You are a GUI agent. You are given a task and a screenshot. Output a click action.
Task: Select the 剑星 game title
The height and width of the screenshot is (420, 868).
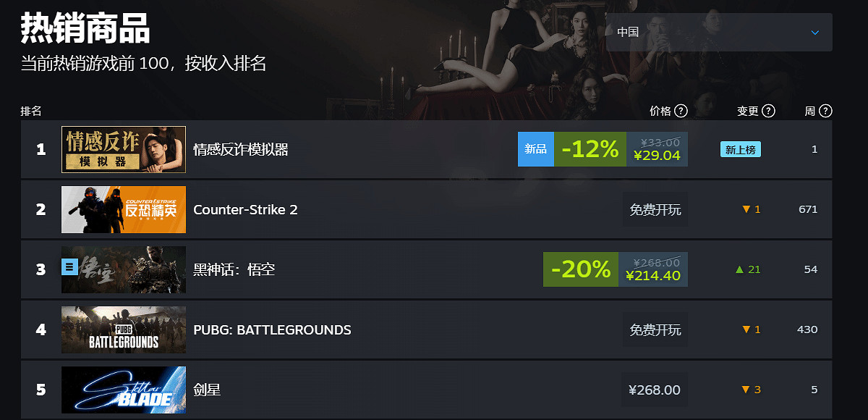tap(207, 390)
